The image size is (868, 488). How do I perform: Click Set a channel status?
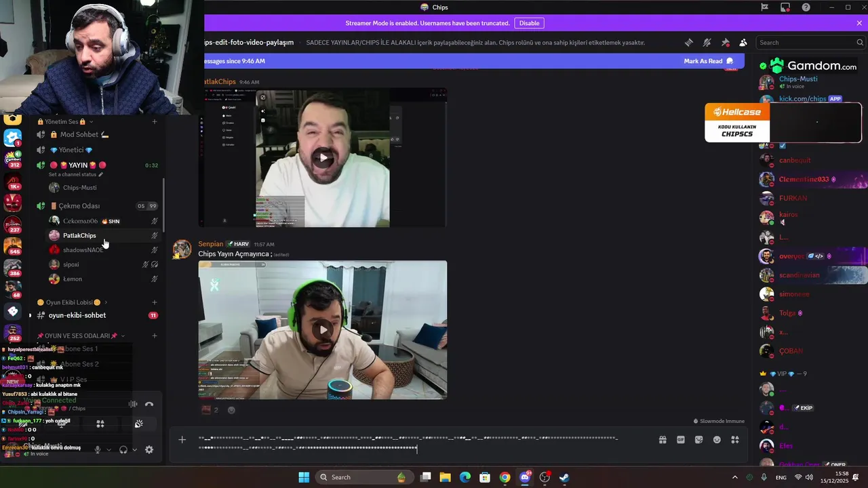pyautogui.click(x=76, y=175)
